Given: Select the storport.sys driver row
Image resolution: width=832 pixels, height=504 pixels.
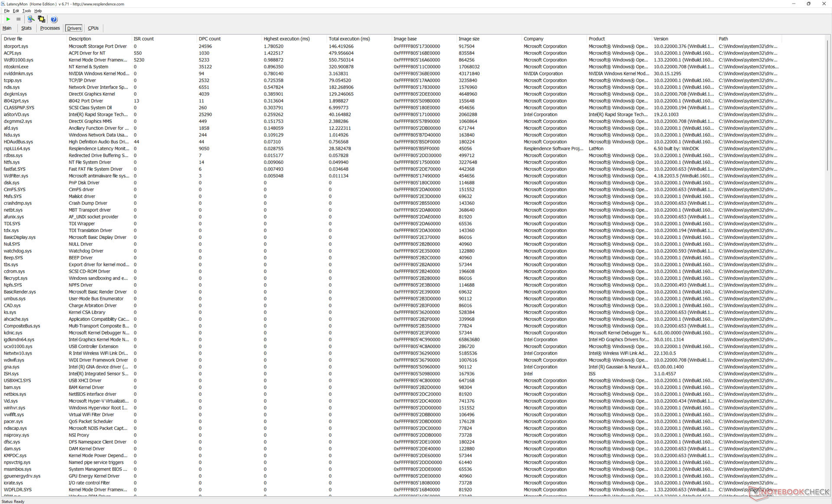Looking at the screenshot, I should tap(16, 46).
